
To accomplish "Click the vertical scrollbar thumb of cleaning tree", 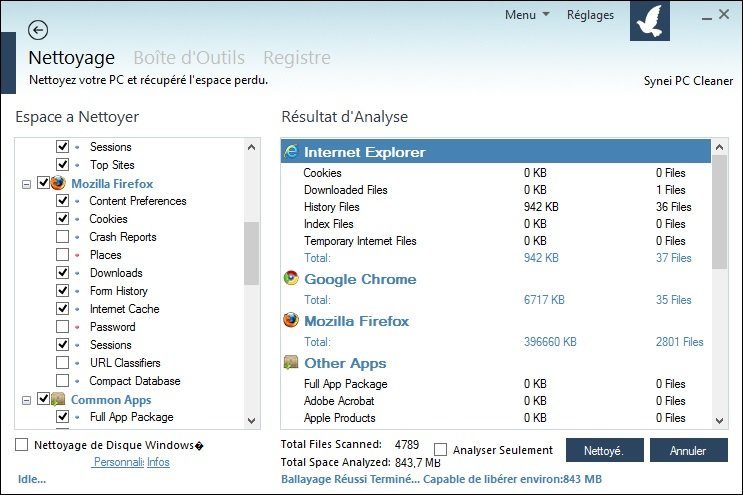I will tap(251, 253).
